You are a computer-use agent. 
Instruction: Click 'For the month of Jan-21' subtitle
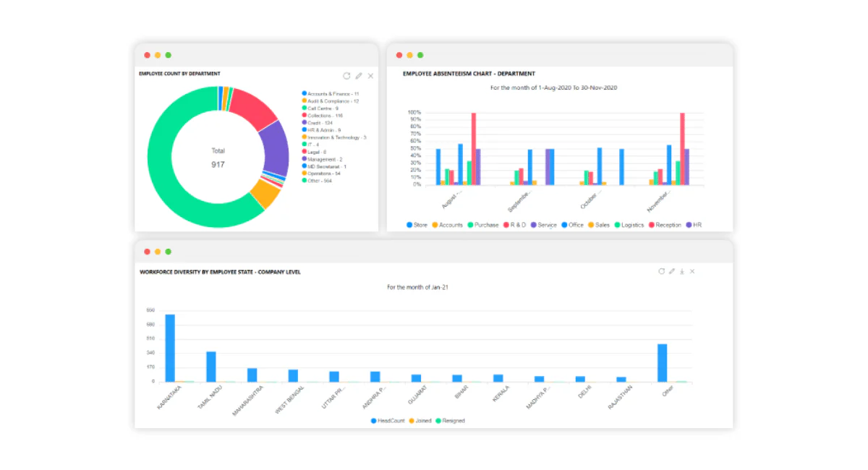click(418, 287)
